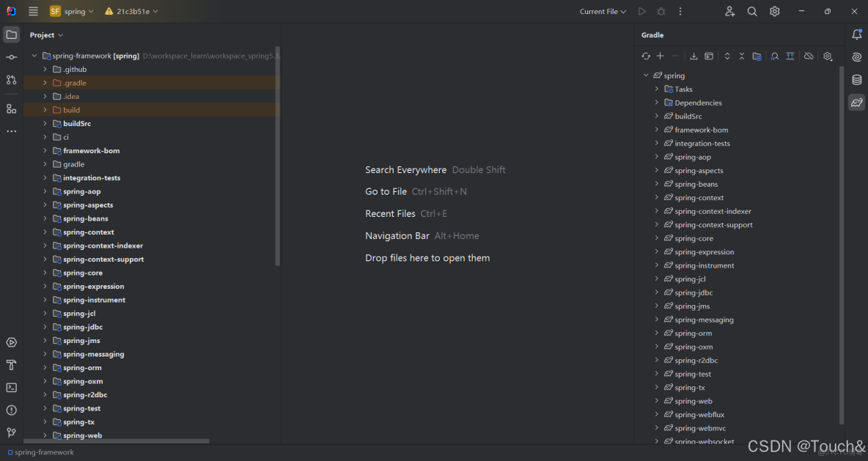Viewport: 868px width, 461px height.
Task: Collapse all nodes in the Gradle panel
Action: pos(742,56)
